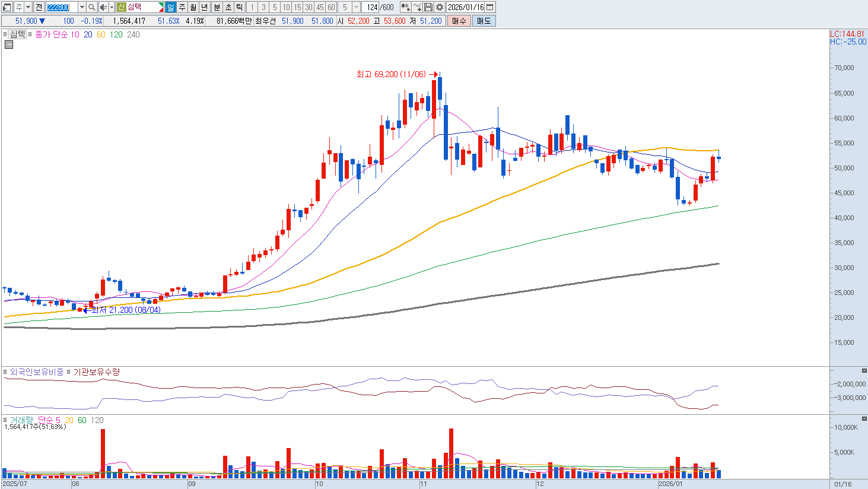868x489 pixels.
Task: Click the candlestick indicator add icon
Action: pyautogui.click(x=406, y=7)
